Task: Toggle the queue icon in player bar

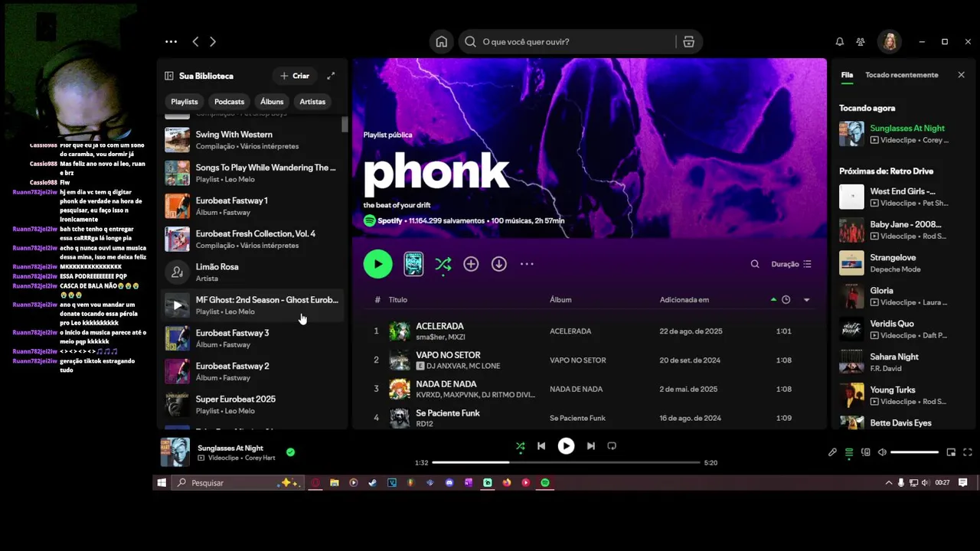Action: (849, 452)
